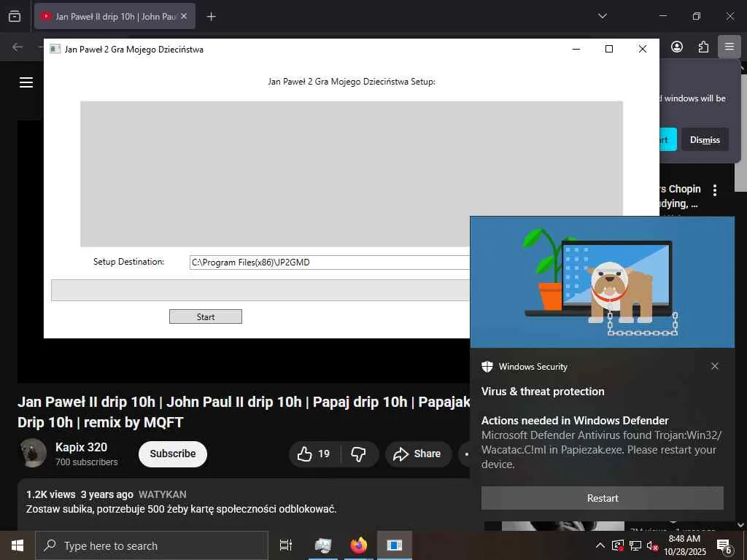Click the installer progress bar
This screenshot has height=560, width=747.
(260, 290)
